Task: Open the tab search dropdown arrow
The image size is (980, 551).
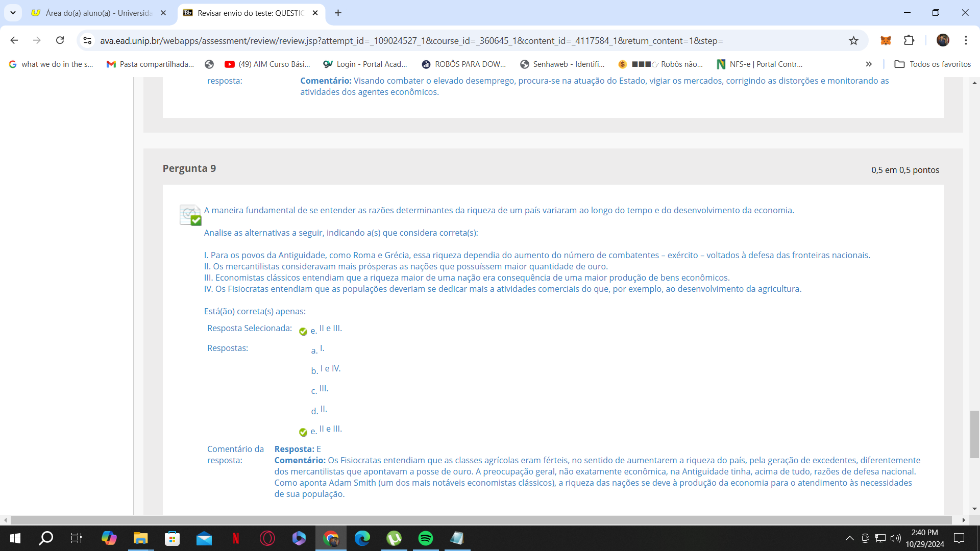Action: 13,13
